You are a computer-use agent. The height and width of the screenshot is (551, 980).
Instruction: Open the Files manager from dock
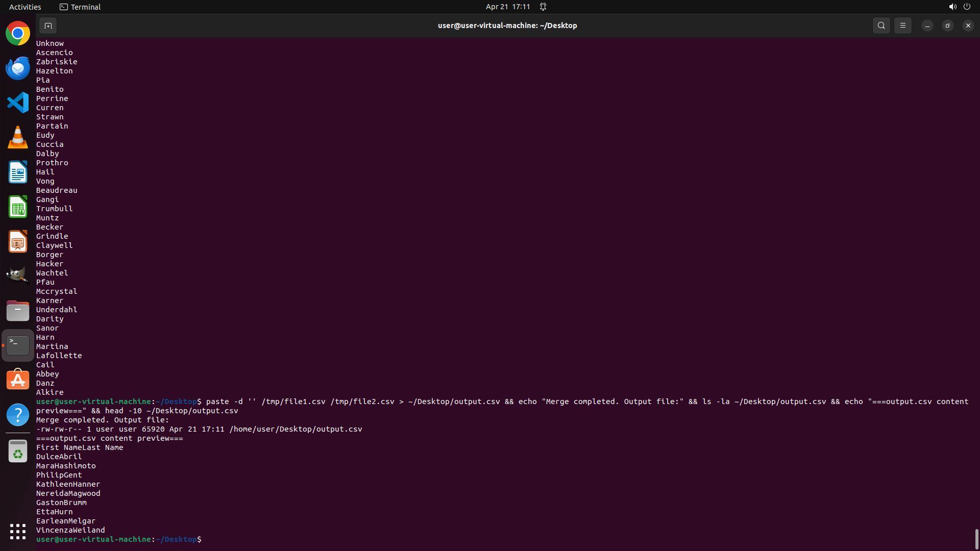click(x=18, y=311)
